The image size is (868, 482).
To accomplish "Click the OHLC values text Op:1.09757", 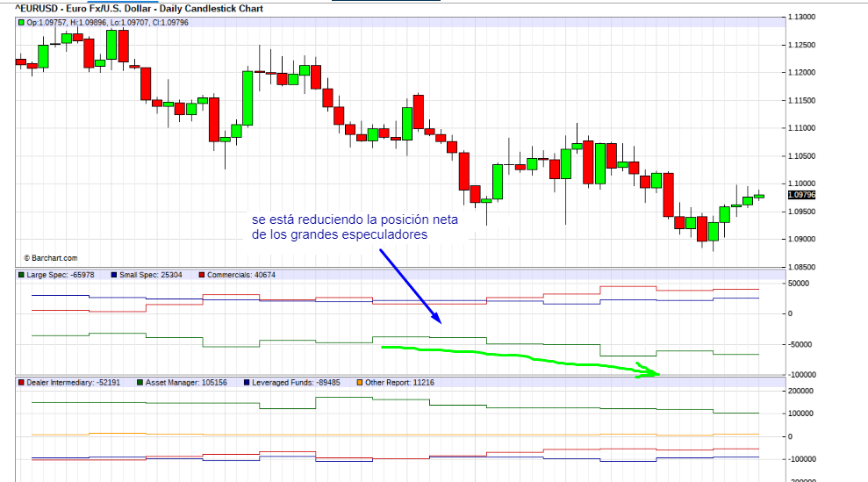I will 107,23.
